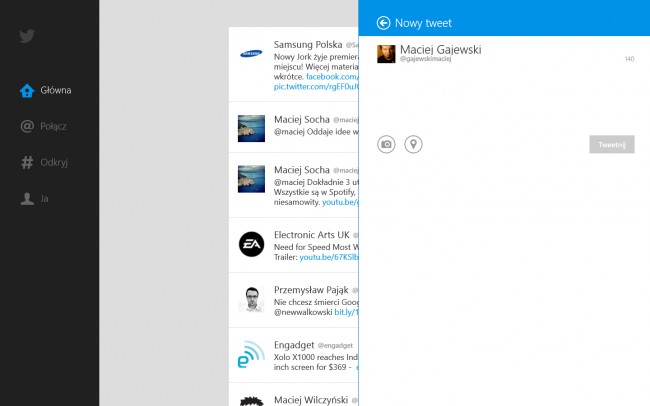Open the Połącz connect tab
The width and height of the screenshot is (650, 406).
43,126
